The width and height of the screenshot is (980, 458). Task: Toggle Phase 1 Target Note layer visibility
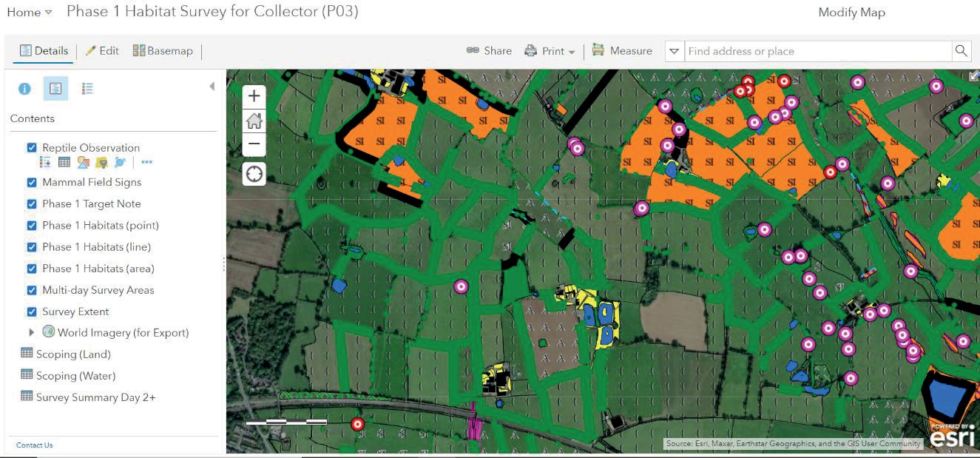pyautogui.click(x=32, y=203)
